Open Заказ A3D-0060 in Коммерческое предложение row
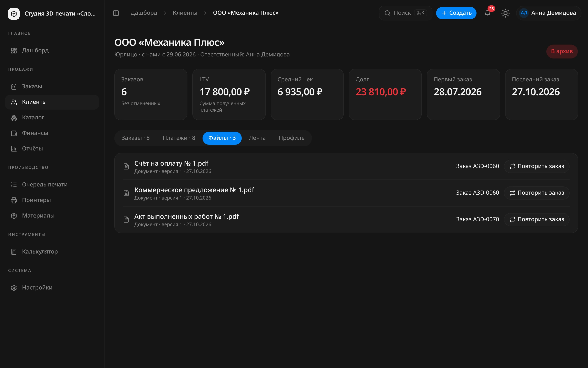The width and height of the screenshot is (588, 368). coord(477,193)
